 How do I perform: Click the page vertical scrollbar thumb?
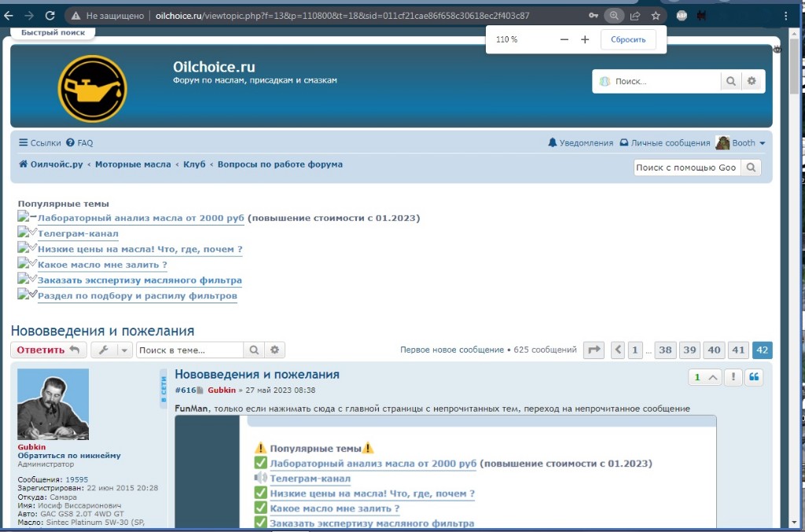[x=795, y=67]
